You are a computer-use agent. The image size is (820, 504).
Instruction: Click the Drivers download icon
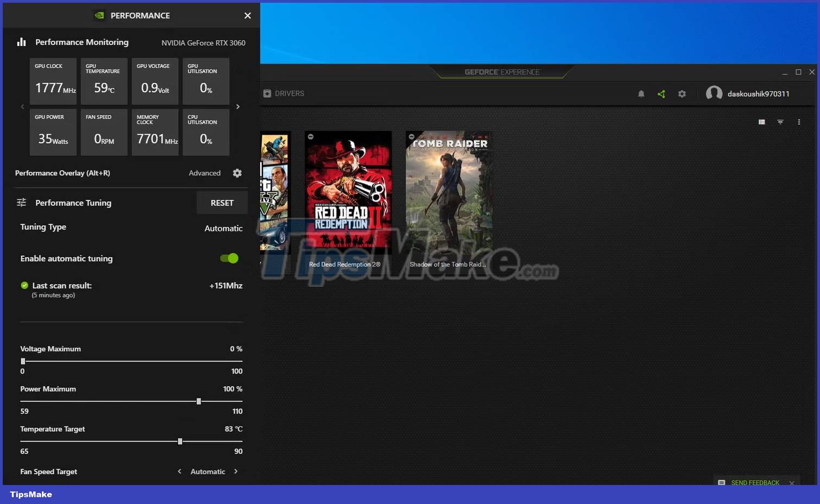pyautogui.click(x=267, y=93)
